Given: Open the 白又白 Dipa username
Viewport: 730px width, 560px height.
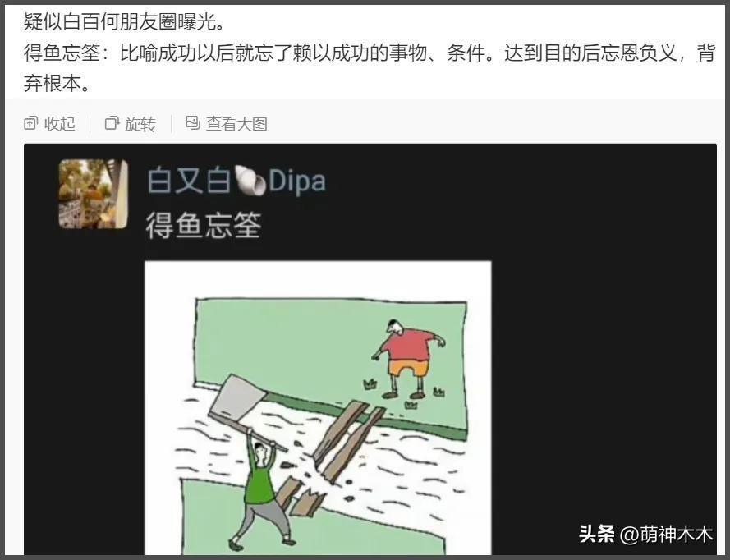Looking at the screenshot, I should pos(236,181).
